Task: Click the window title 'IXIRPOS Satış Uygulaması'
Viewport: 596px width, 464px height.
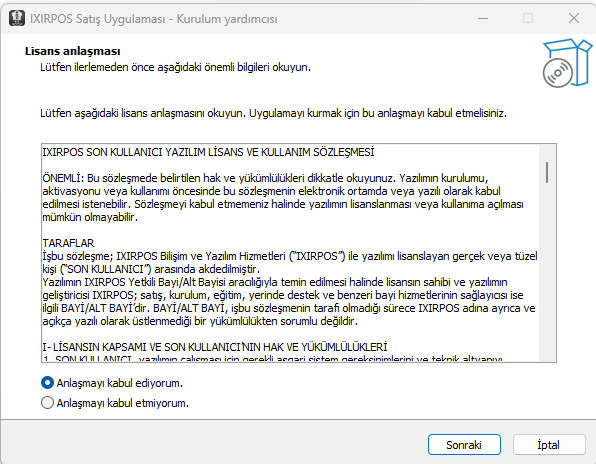Action: click(98, 19)
